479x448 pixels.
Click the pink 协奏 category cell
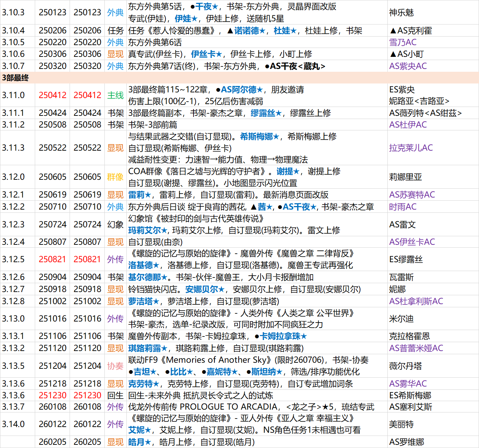click(115, 366)
